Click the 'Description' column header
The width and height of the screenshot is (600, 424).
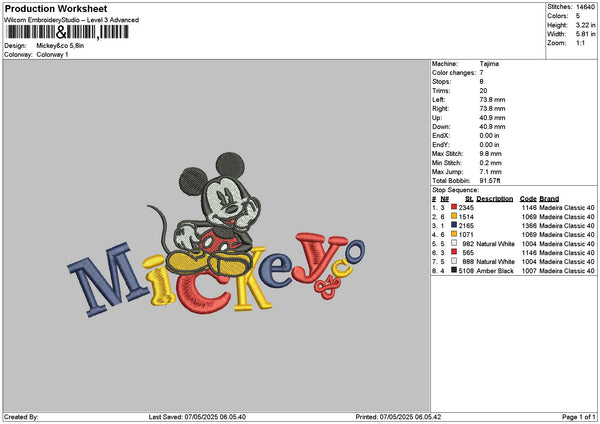tap(495, 199)
